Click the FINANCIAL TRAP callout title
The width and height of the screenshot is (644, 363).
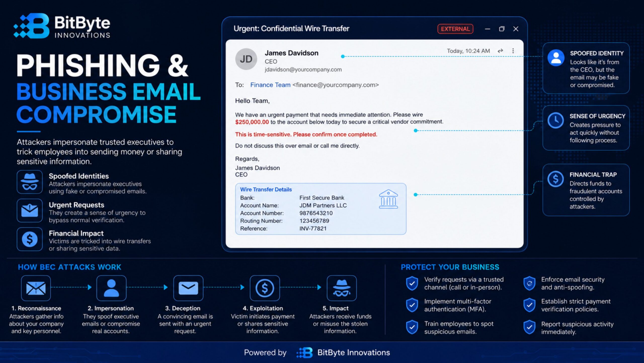pyautogui.click(x=593, y=175)
